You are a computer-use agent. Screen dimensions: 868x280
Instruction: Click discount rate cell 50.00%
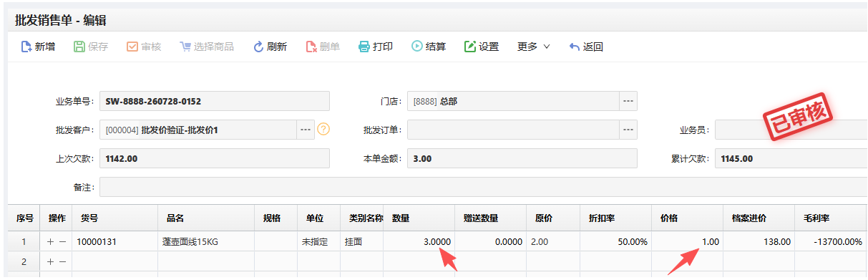(615, 242)
